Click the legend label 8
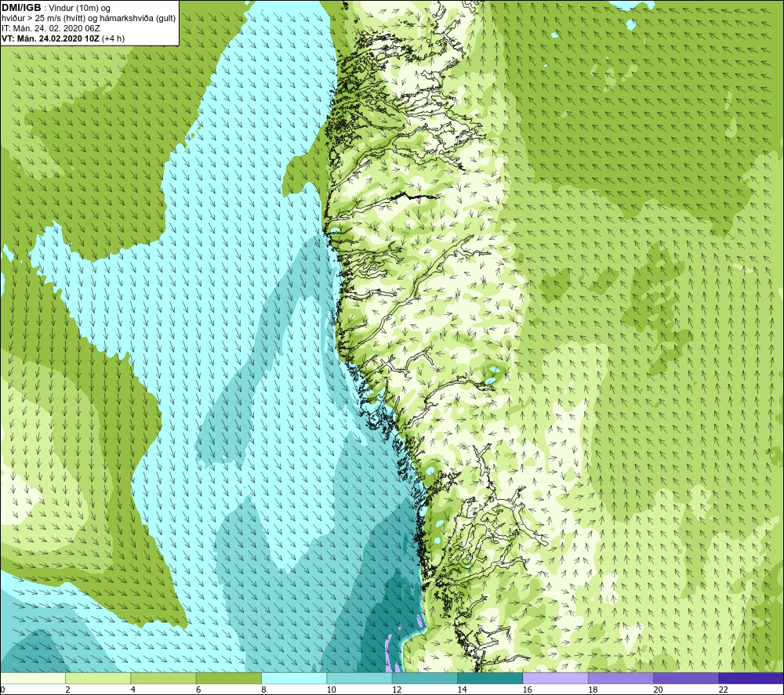784x695 pixels. [x=263, y=690]
